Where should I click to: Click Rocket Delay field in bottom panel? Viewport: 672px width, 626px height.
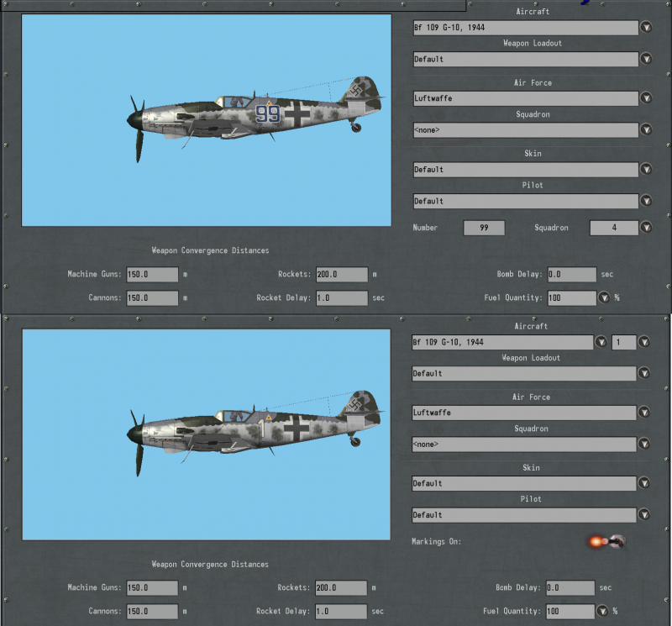tap(341, 612)
